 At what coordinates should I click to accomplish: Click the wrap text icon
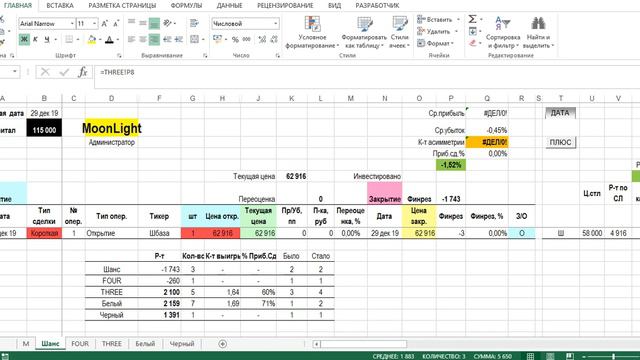point(194,23)
